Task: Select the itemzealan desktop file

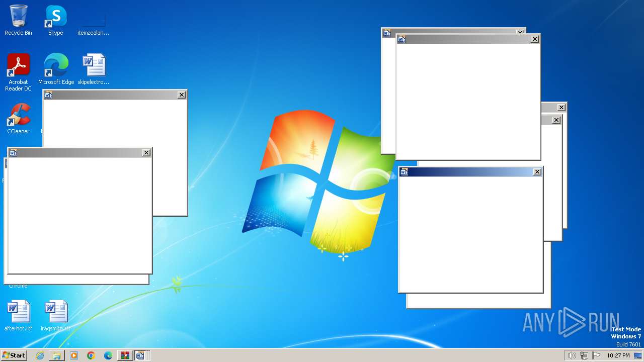Action: (93, 20)
